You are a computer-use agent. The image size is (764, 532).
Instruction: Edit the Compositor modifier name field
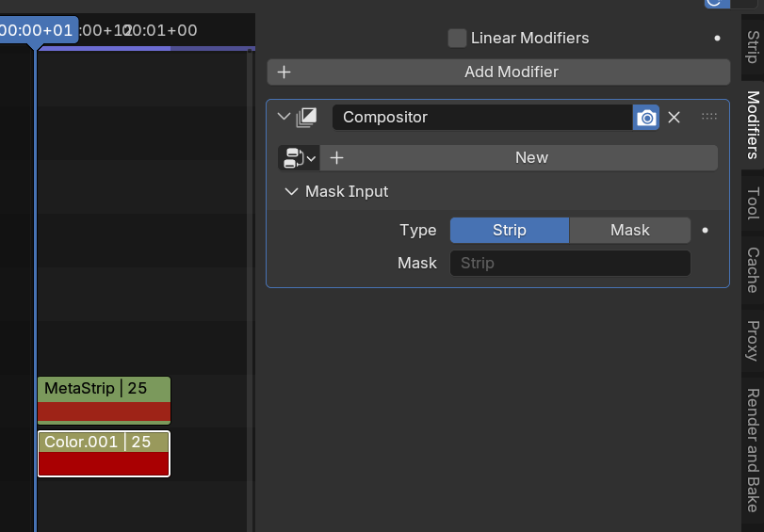[482, 118]
